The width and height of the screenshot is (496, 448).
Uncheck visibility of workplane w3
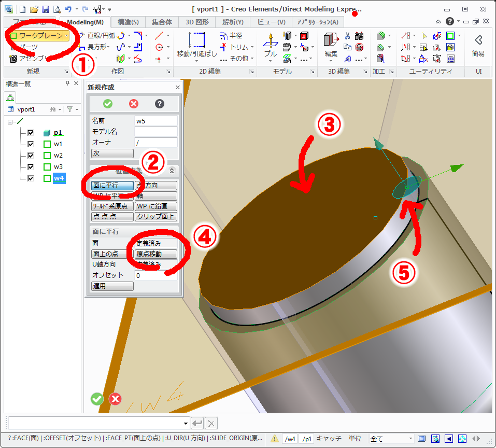coord(30,166)
